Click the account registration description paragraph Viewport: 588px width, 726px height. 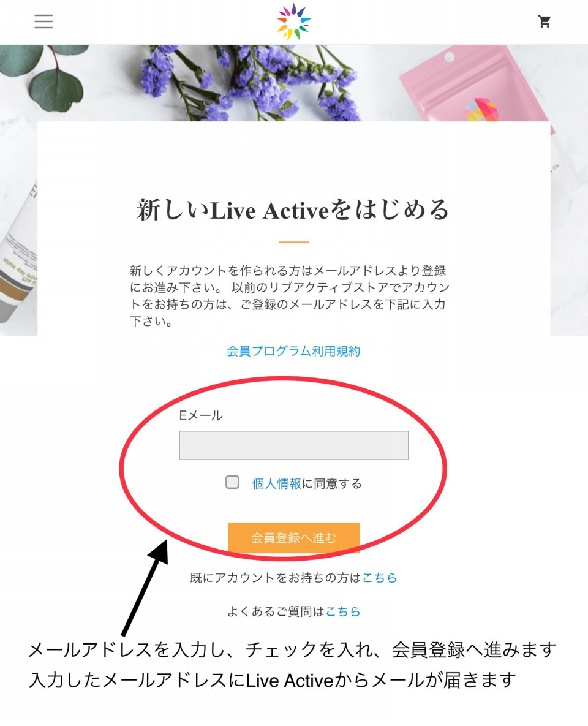pos(290,296)
